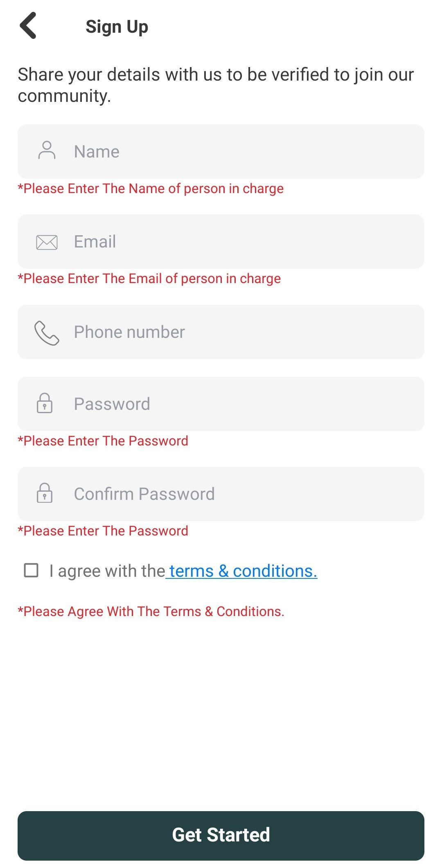The width and height of the screenshot is (442, 868).
Task: Click the lock icon beside Confirm Password
Action: click(x=45, y=493)
